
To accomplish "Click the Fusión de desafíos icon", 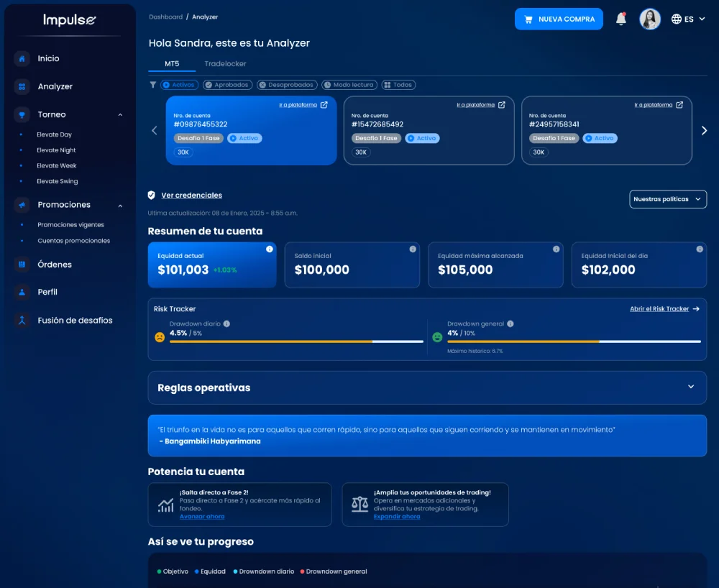I will tap(22, 321).
